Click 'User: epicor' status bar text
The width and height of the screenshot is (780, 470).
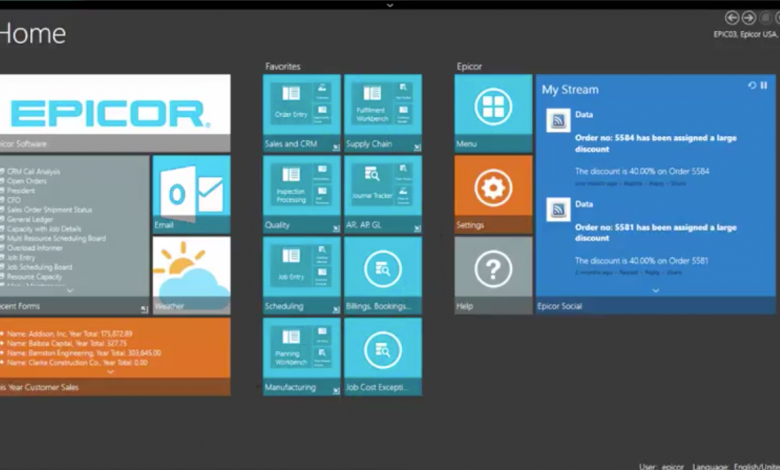coord(662,466)
